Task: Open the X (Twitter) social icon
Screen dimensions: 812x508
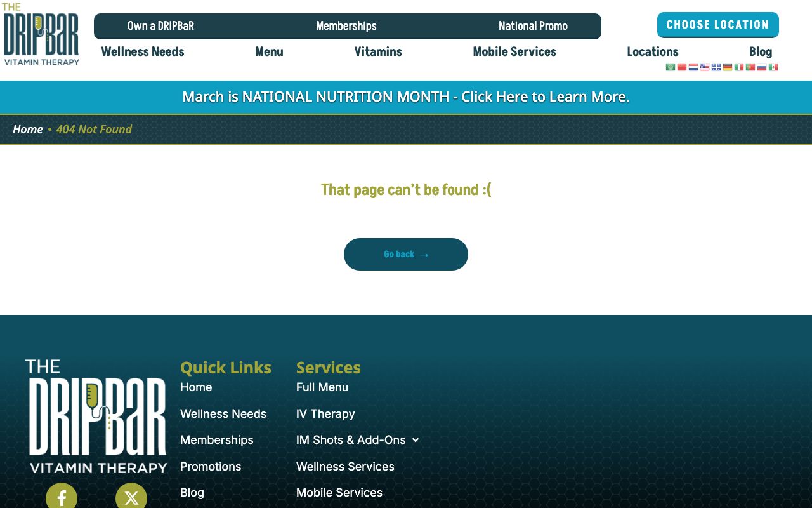Action: (131, 497)
